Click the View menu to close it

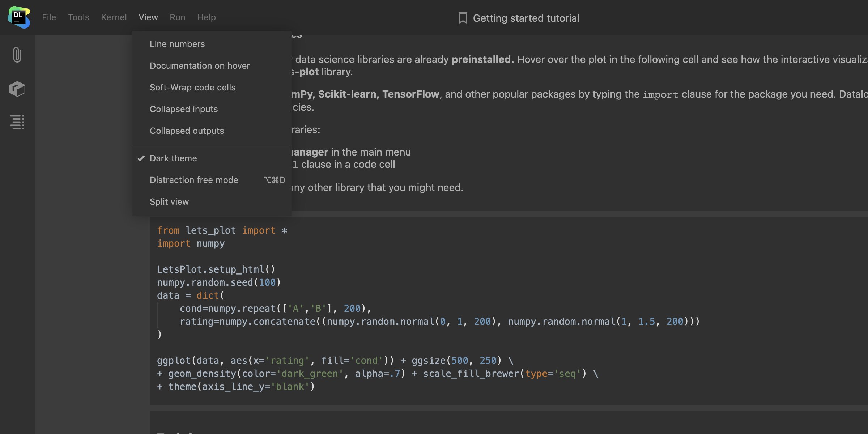pos(148,17)
